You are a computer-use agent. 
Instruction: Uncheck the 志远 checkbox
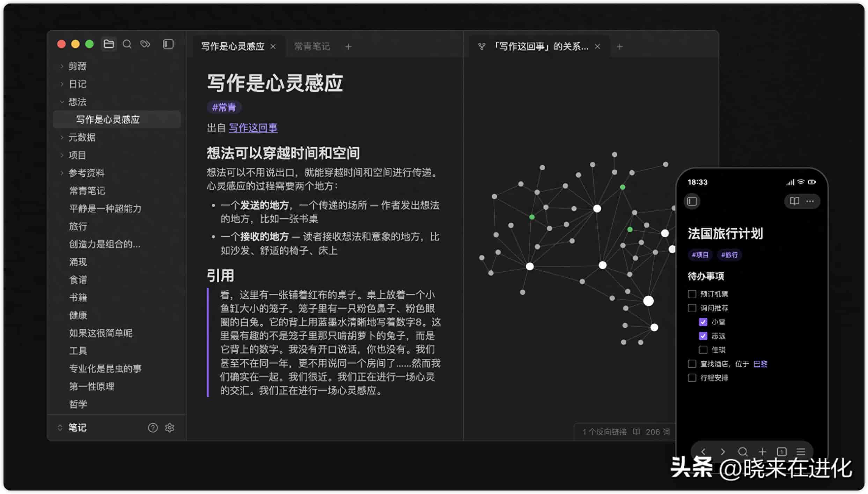coord(703,336)
